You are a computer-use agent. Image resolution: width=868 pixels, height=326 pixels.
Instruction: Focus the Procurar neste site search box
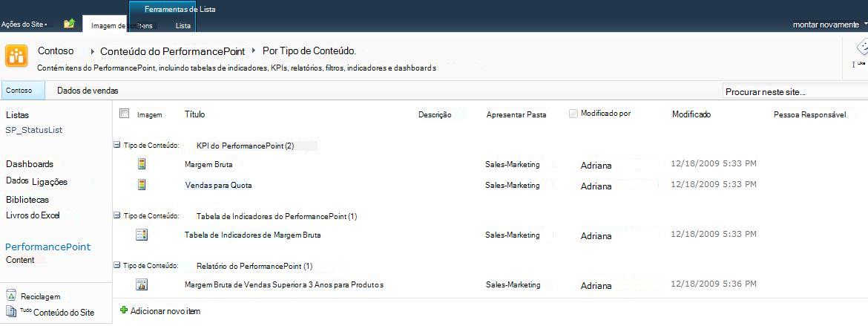tap(795, 91)
